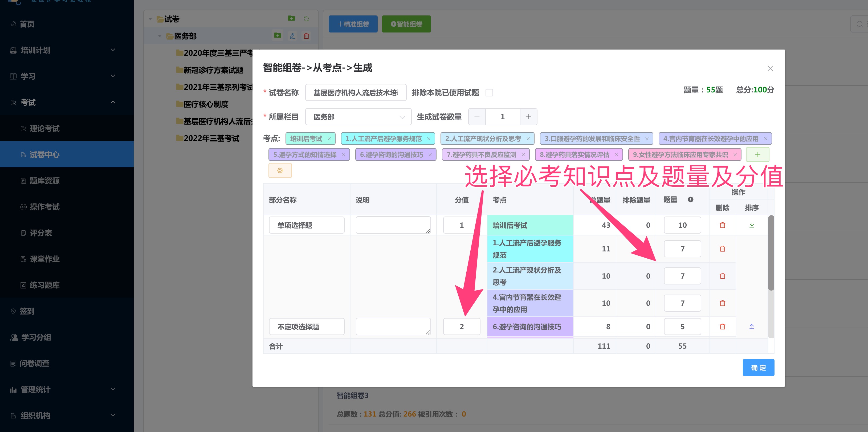Add a folder under 试卷 root
This screenshot has height=432, width=868.
[x=291, y=19]
